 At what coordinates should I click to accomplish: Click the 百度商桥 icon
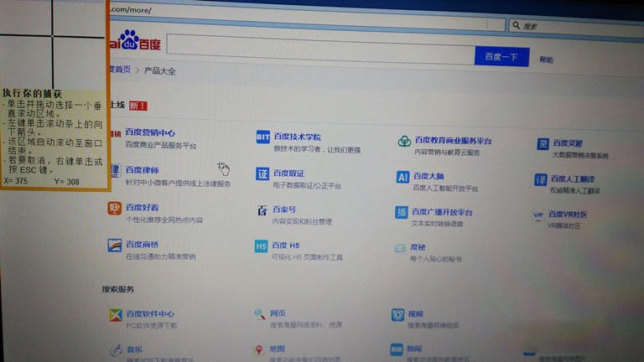coord(115,245)
